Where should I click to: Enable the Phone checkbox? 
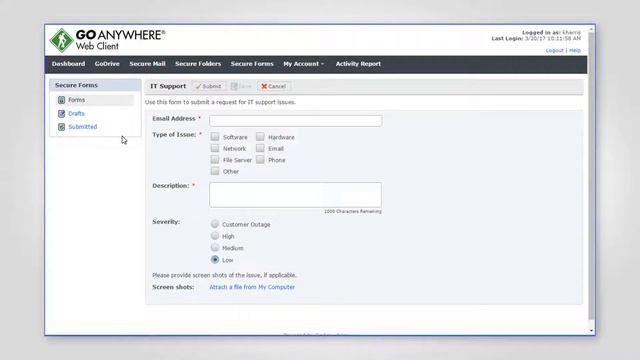260,160
